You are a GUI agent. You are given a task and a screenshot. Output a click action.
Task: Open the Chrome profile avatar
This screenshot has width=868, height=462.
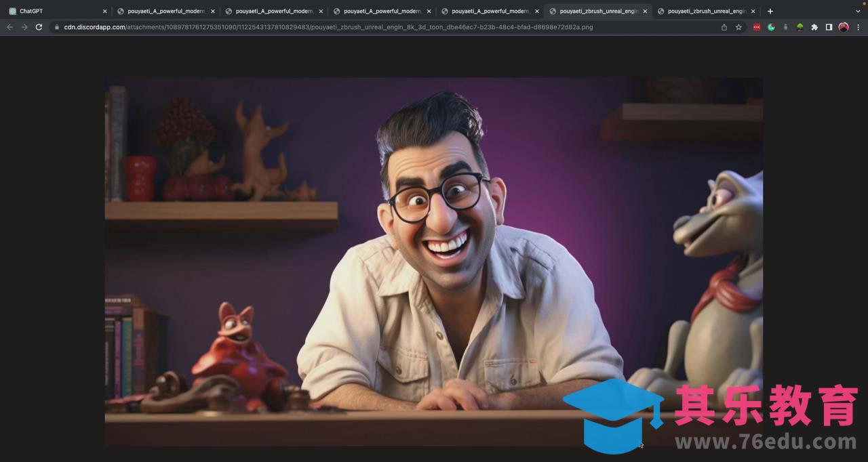pyautogui.click(x=844, y=27)
